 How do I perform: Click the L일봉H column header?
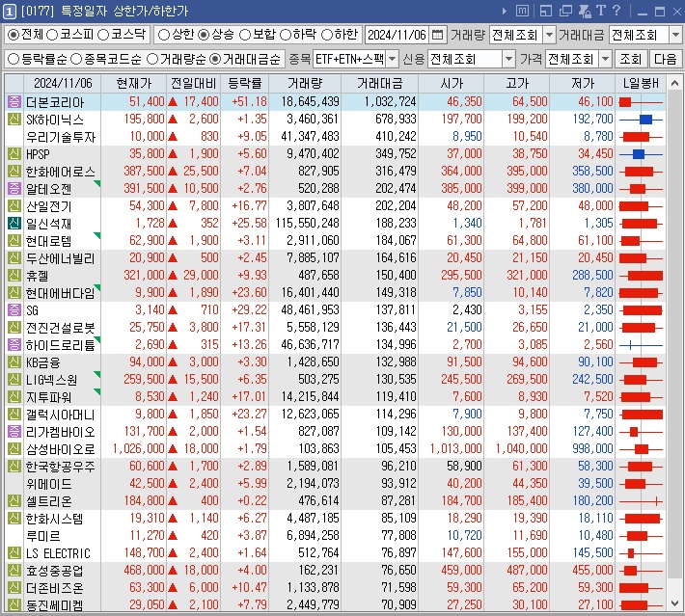[641, 83]
